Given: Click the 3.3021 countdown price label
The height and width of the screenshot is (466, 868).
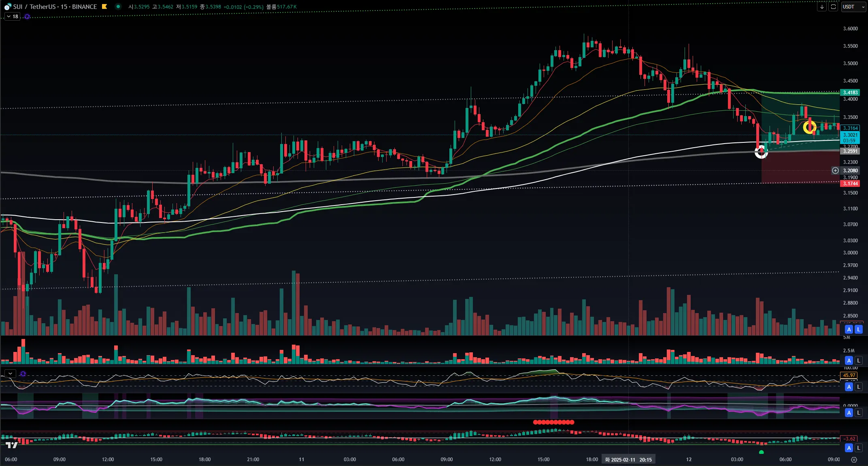Looking at the screenshot, I should 850,138.
